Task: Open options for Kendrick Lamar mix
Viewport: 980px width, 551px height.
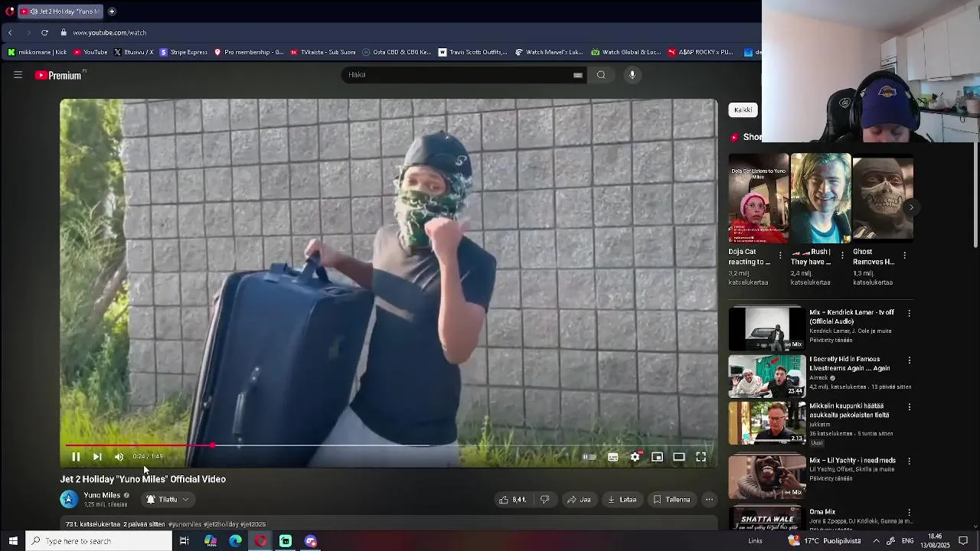Action: click(909, 314)
